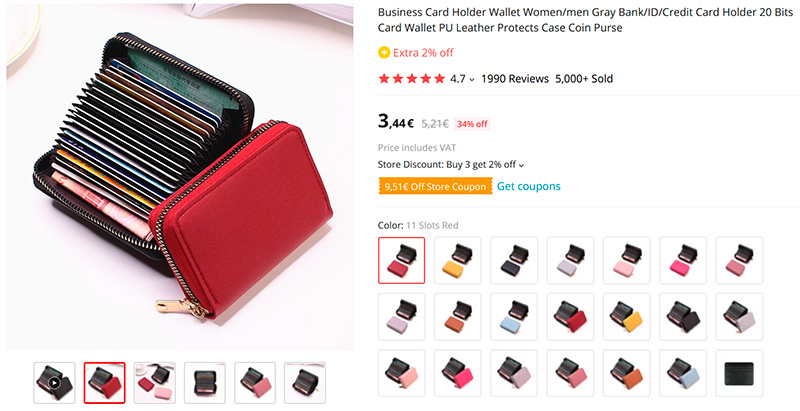Expand the 4.7 rating breakdown chevron
The height and width of the screenshot is (411, 800).
click(472, 80)
